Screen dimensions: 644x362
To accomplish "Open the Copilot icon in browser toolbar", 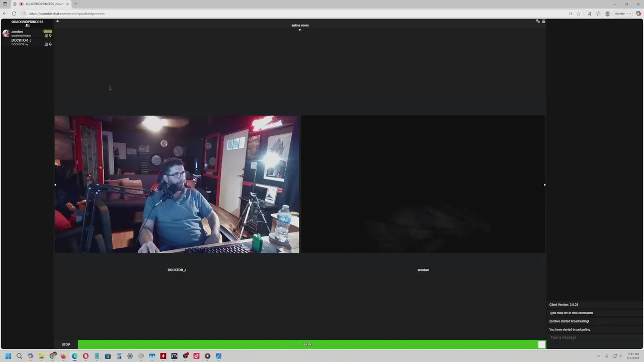I will click(638, 14).
